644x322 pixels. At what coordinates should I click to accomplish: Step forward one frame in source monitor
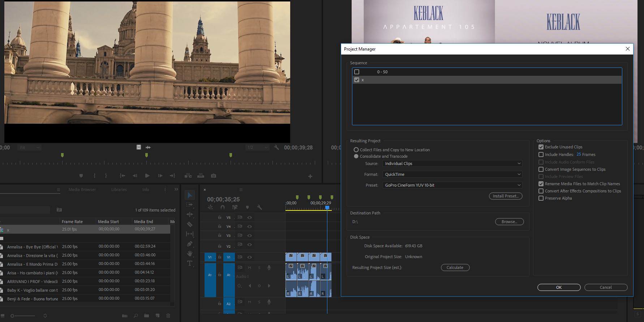click(x=160, y=176)
